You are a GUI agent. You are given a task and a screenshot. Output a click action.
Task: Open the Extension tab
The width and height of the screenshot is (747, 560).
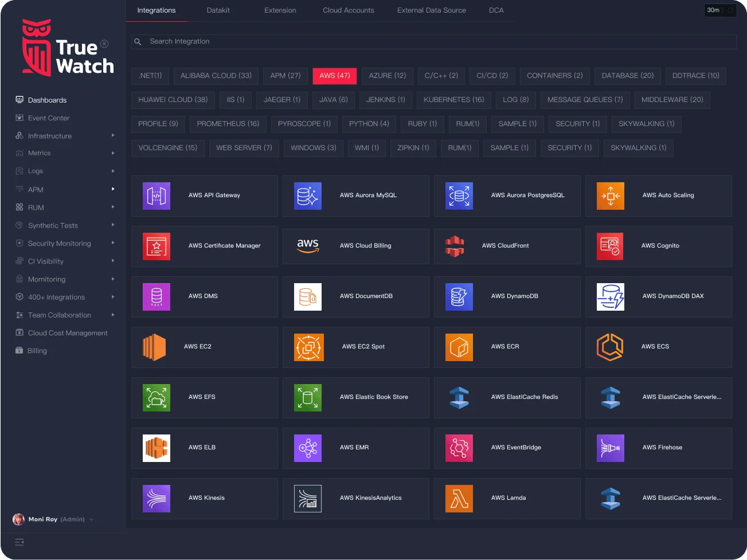coord(280,10)
